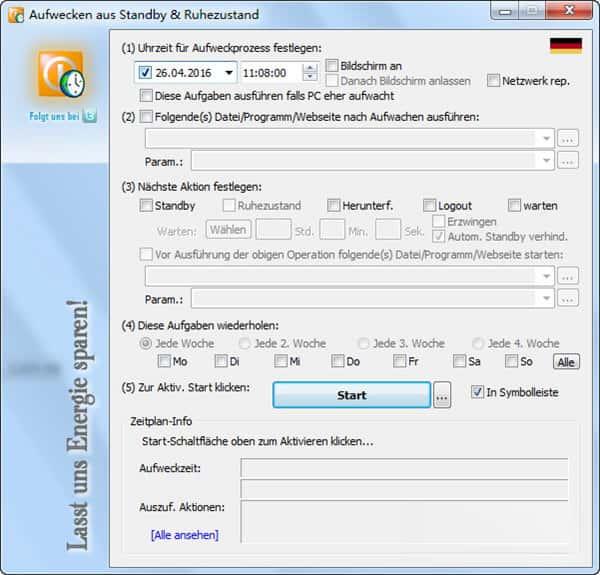This screenshot has height=575, width=600.
Task: Check the So weekday checkbox
Action: pyautogui.click(x=511, y=361)
